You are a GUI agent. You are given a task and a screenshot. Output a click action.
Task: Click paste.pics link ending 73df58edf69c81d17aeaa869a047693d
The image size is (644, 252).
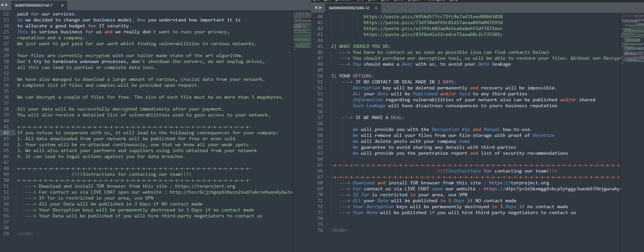pos(433,23)
